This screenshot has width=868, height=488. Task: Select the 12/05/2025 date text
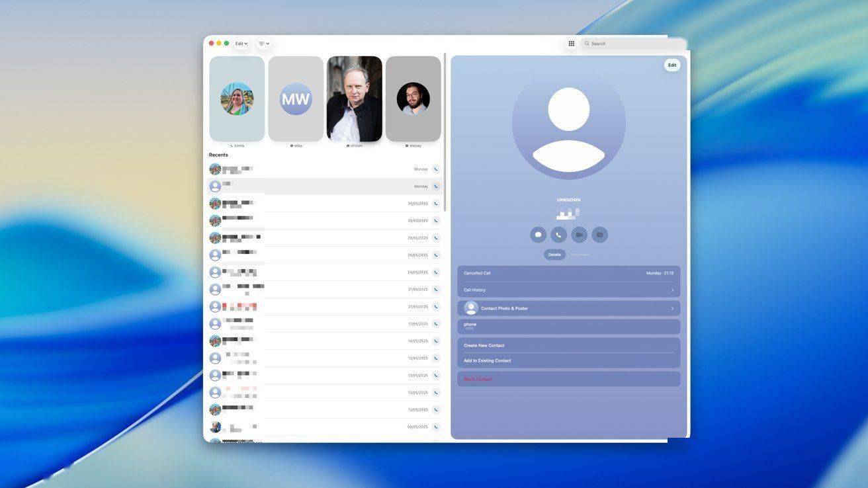[x=418, y=410]
